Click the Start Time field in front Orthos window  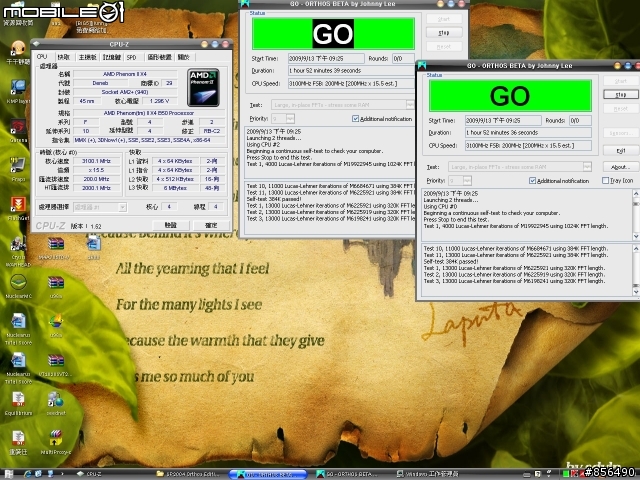[503, 120]
